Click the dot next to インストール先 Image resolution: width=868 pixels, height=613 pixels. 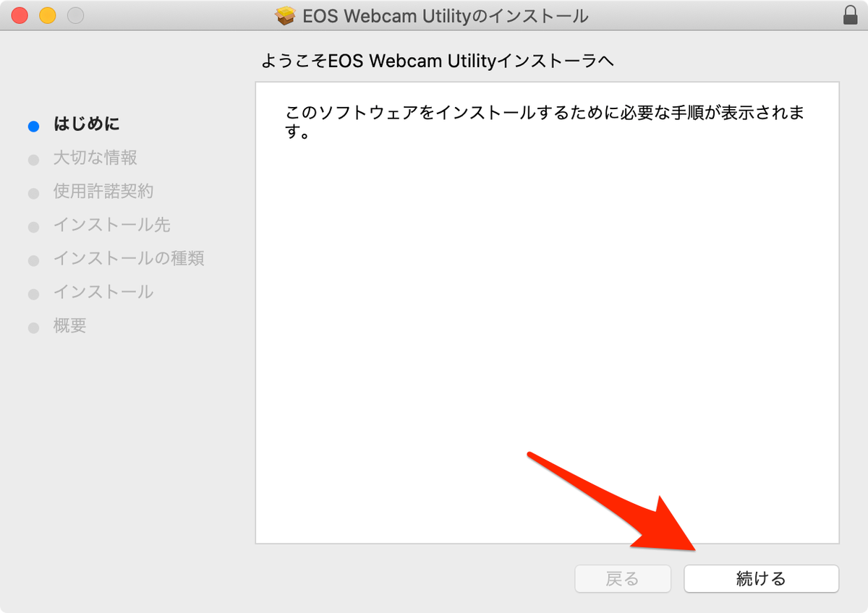click(33, 226)
